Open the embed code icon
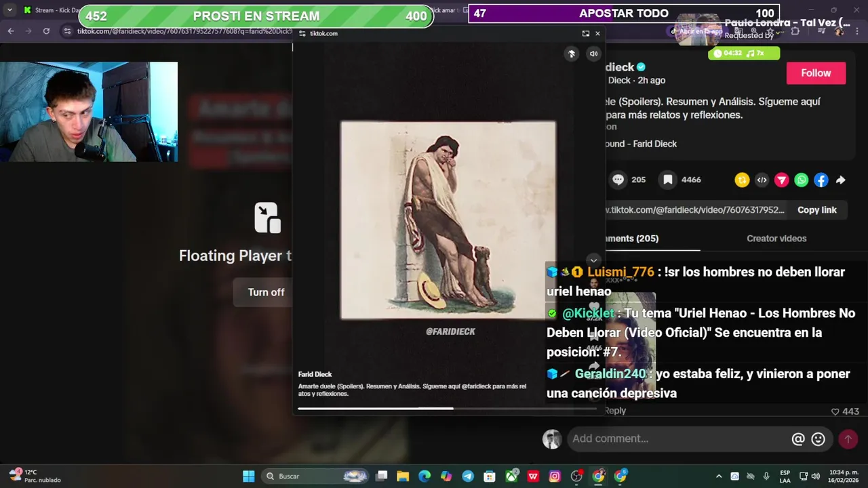 (762, 180)
